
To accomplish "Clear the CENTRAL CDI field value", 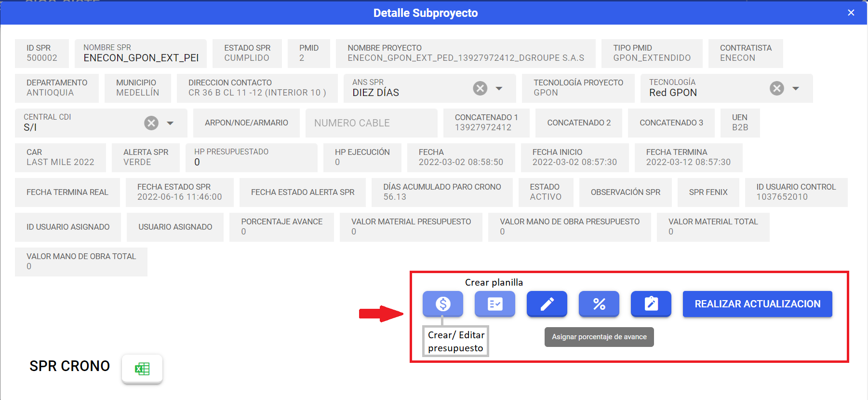I will coord(151,123).
